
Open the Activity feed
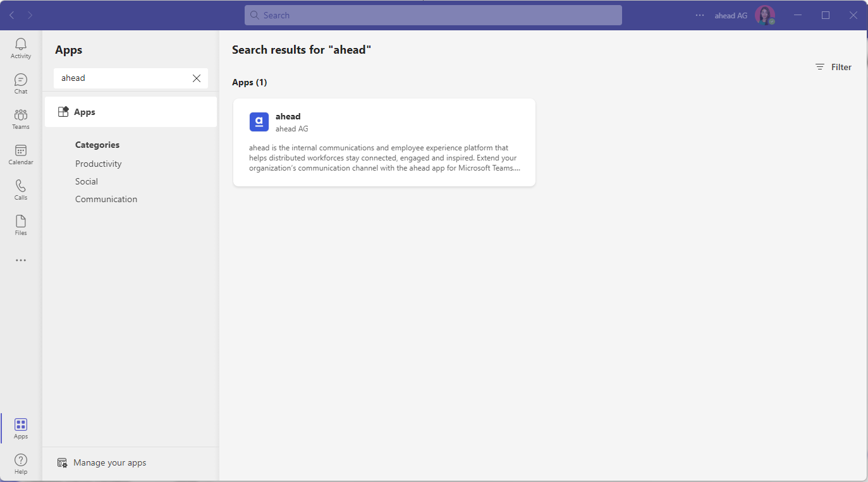(20, 47)
